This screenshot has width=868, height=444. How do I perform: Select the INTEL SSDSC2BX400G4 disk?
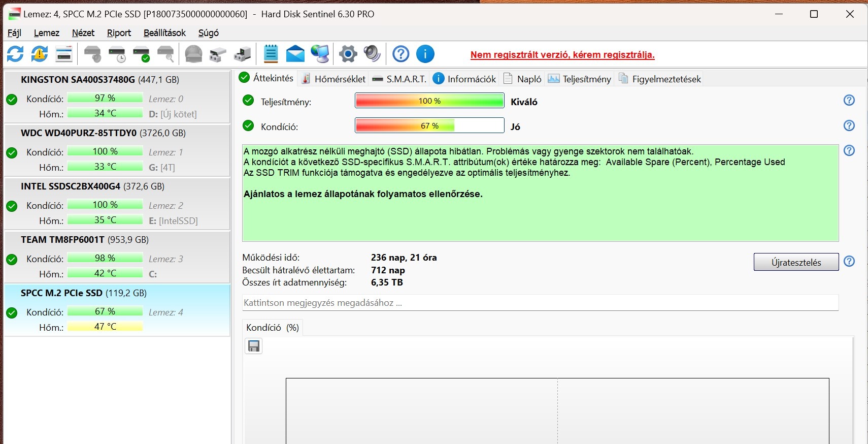(x=117, y=204)
